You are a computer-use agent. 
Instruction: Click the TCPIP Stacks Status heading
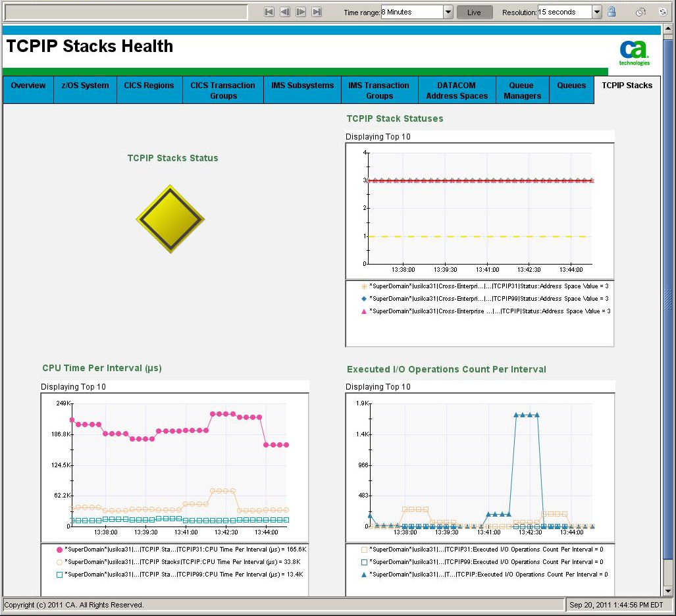click(x=173, y=158)
